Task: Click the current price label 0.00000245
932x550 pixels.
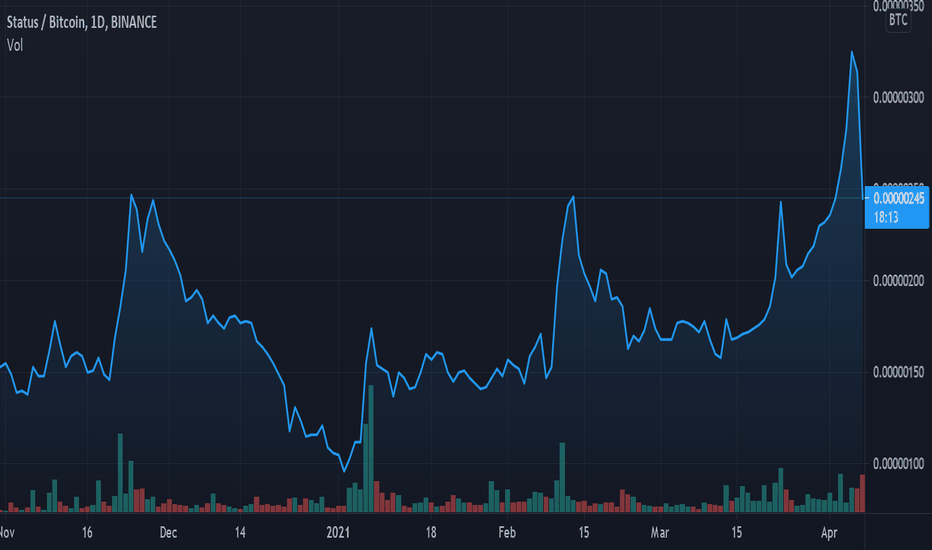Action: click(x=899, y=199)
